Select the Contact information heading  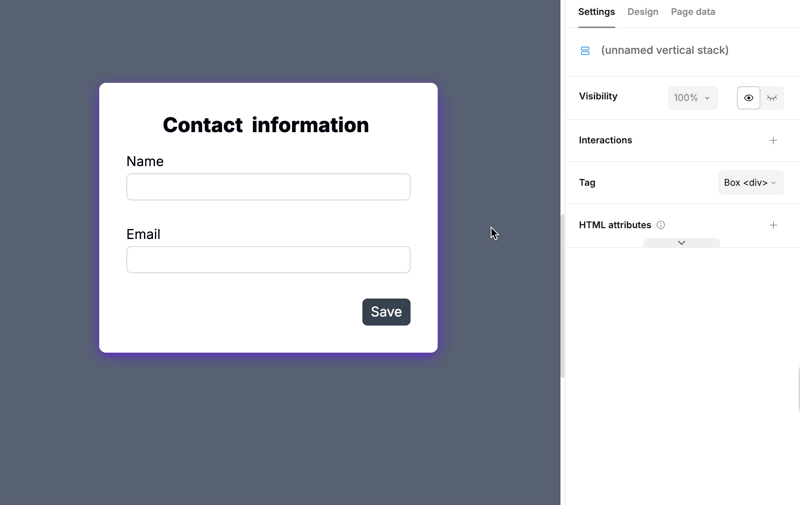pos(266,125)
